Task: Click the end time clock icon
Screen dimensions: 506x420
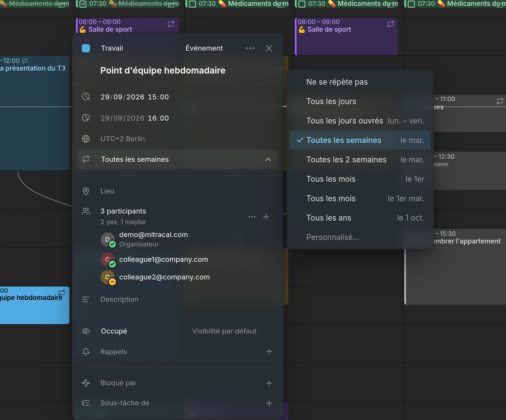Action: (86, 118)
